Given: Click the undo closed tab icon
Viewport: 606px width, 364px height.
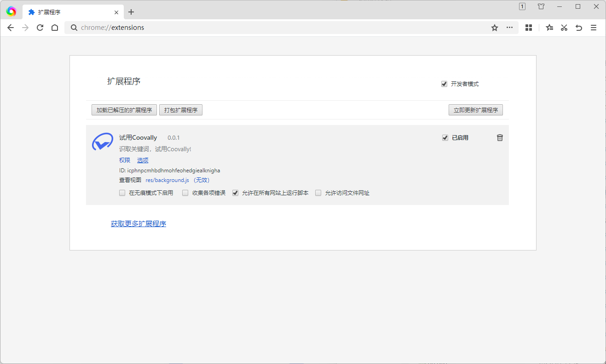Looking at the screenshot, I should pos(579,28).
